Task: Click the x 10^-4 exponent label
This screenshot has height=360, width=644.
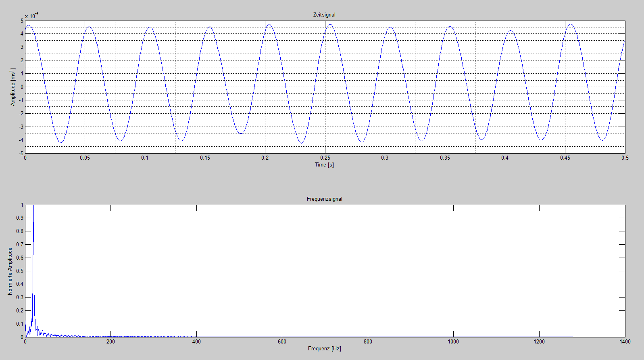Action: pos(32,16)
